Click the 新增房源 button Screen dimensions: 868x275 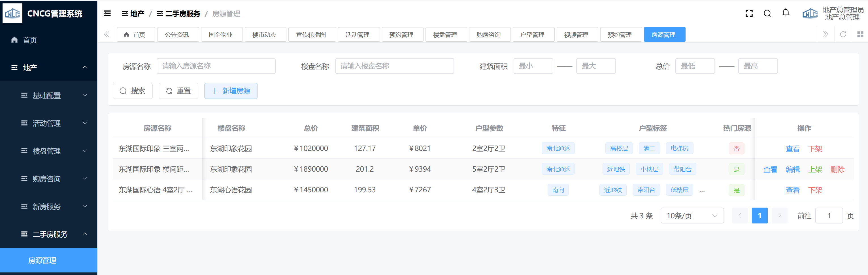point(231,91)
